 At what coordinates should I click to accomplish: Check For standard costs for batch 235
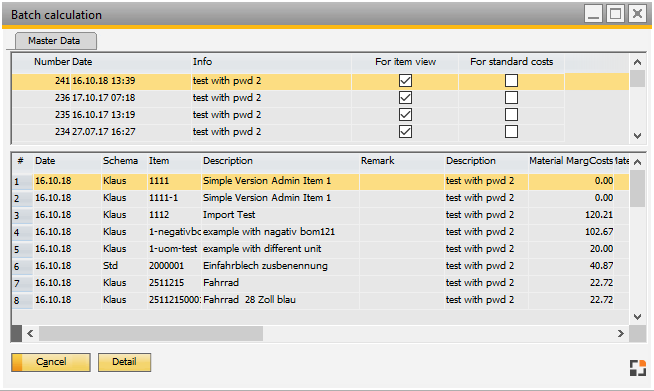click(511, 115)
